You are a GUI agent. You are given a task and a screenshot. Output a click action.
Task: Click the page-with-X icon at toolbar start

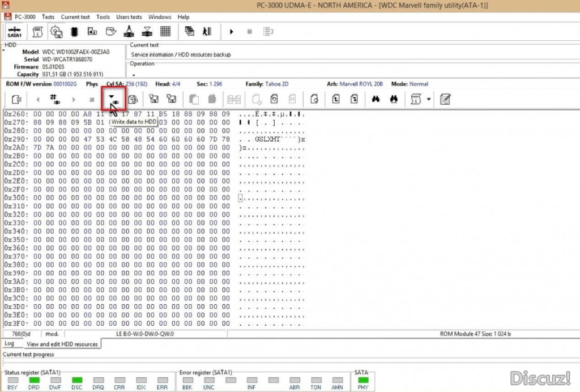tap(16, 99)
